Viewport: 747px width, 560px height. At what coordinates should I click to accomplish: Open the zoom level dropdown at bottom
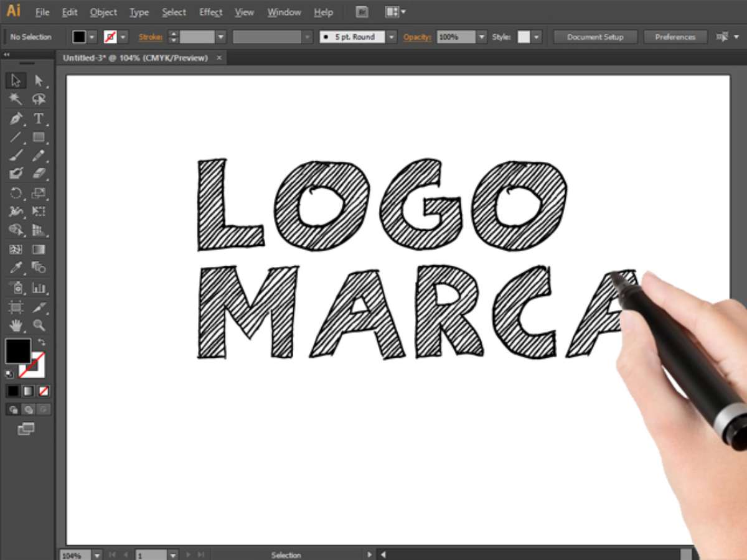click(98, 554)
